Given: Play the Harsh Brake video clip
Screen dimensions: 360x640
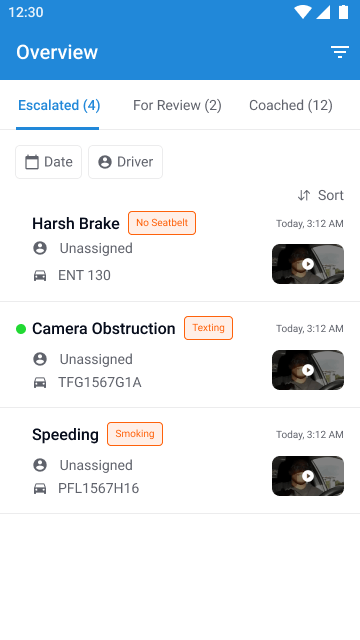Looking at the screenshot, I should [x=308, y=264].
